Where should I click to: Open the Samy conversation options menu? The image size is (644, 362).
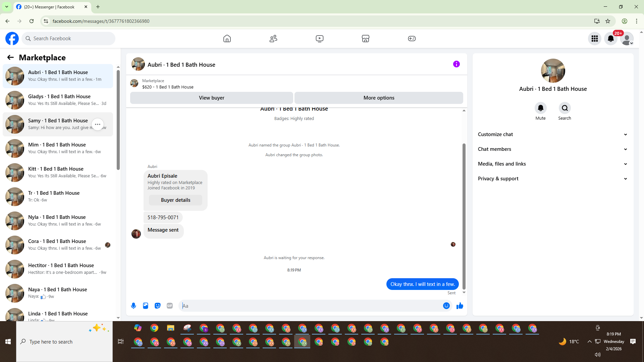(x=98, y=124)
